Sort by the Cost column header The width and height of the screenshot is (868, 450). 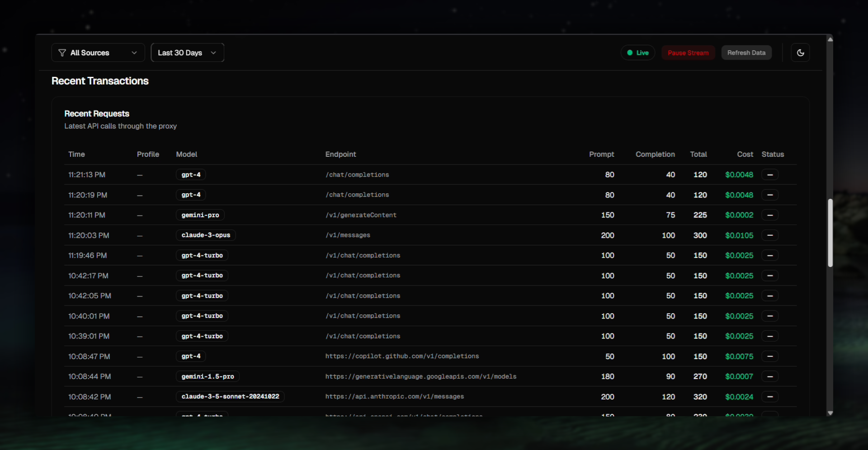745,155
